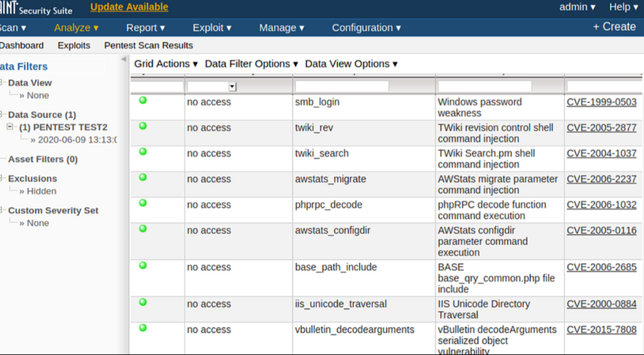Open Data Filter Options dropdown
Screen dimensions: 644x355
click(251, 64)
